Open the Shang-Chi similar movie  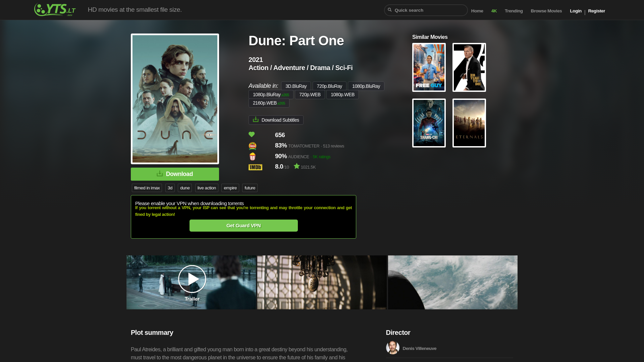coord(429,123)
